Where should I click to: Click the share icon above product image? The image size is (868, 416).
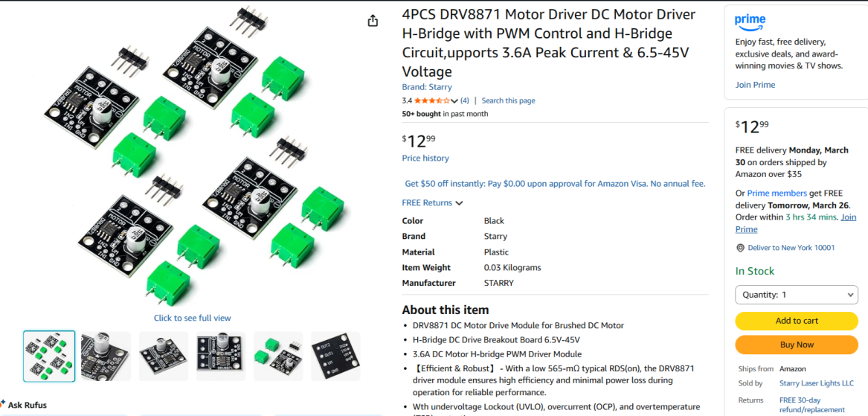point(373,21)
